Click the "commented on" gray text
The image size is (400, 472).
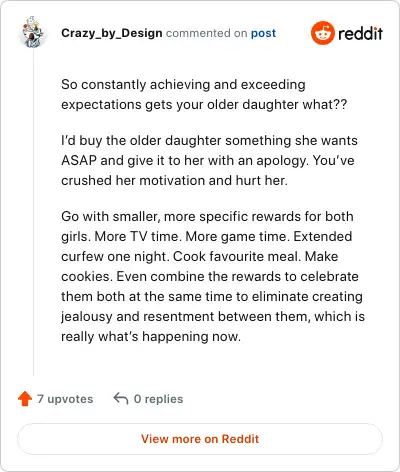pyautogui.click(x=206, y=33)
